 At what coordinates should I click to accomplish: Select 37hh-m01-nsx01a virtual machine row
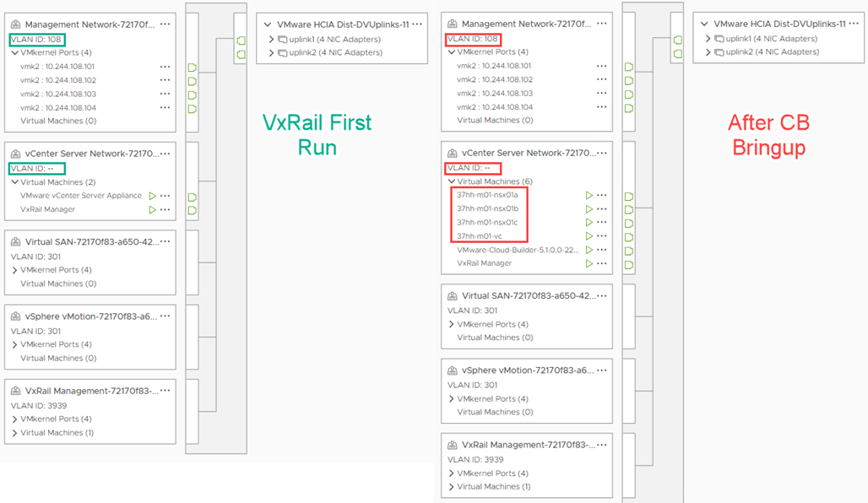[487, 195]
